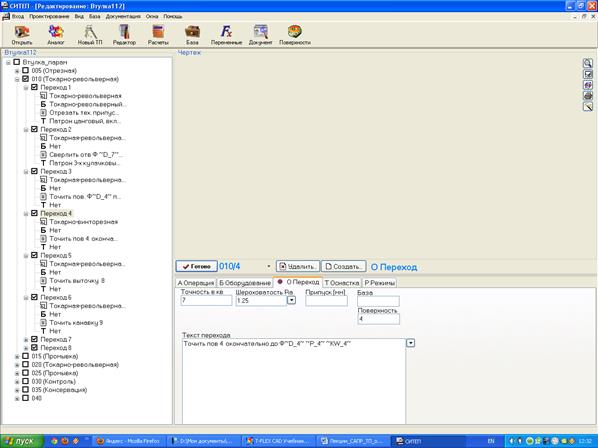This screenshot has height=448, width=598.
Task: Collapse the 010 (Токарно-револьверная) node
Action: [x=17, y=79]
